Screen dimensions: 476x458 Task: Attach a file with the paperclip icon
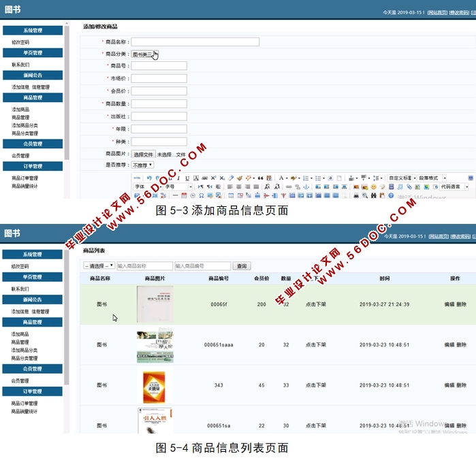[409, 186]
